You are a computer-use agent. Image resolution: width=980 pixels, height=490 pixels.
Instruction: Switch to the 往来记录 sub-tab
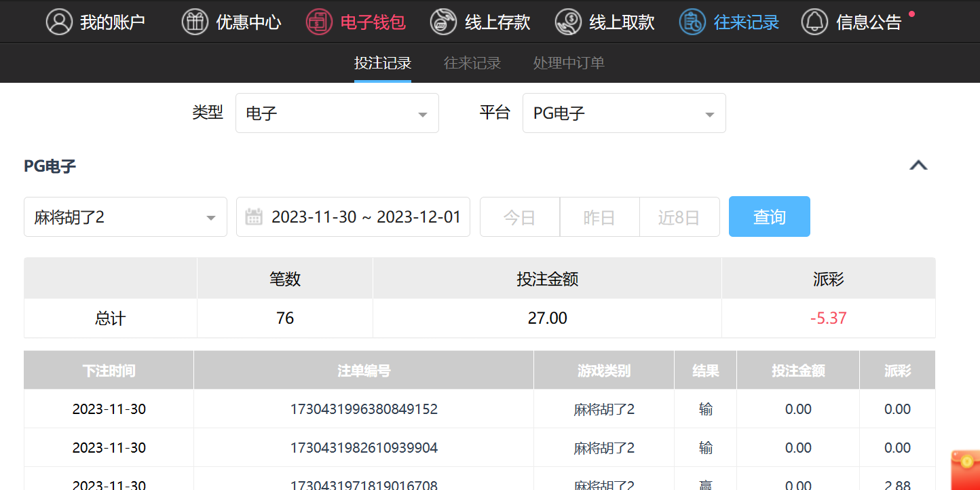point(472,63)
